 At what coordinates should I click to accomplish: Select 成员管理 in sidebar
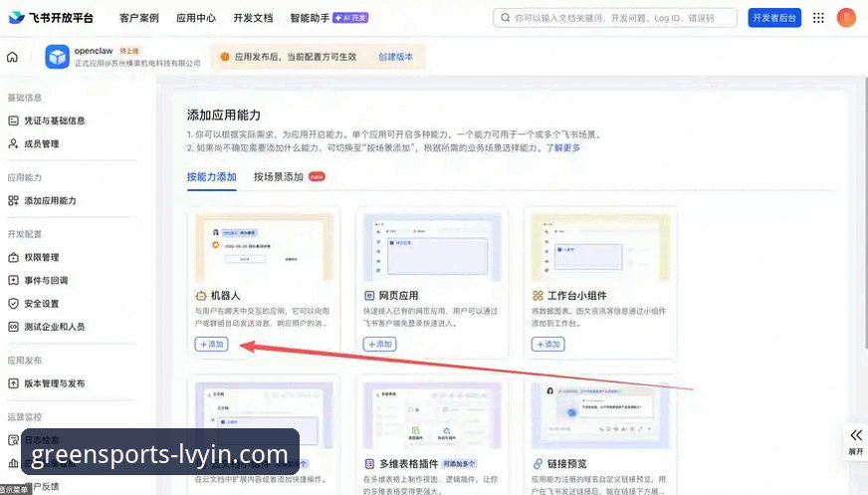42,144
